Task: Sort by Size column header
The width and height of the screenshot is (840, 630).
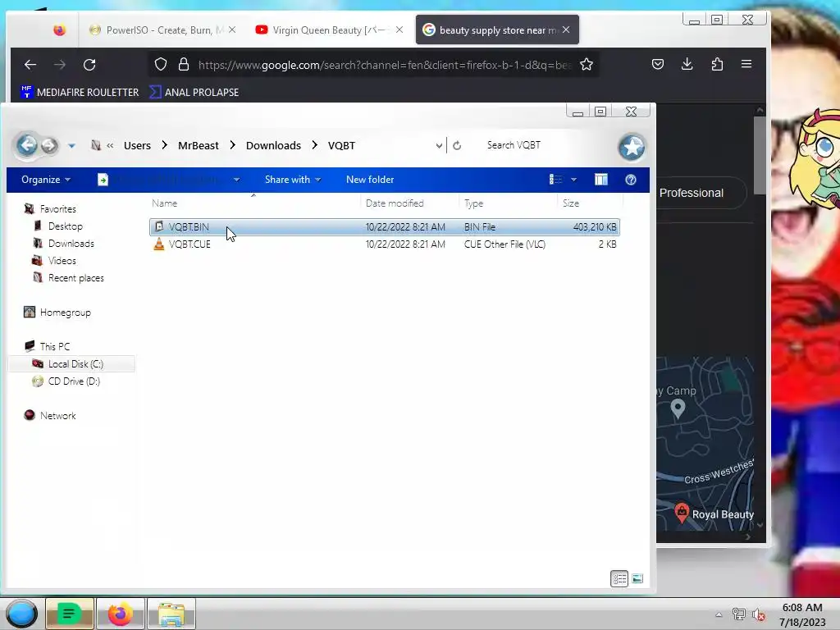Action: 590,203
